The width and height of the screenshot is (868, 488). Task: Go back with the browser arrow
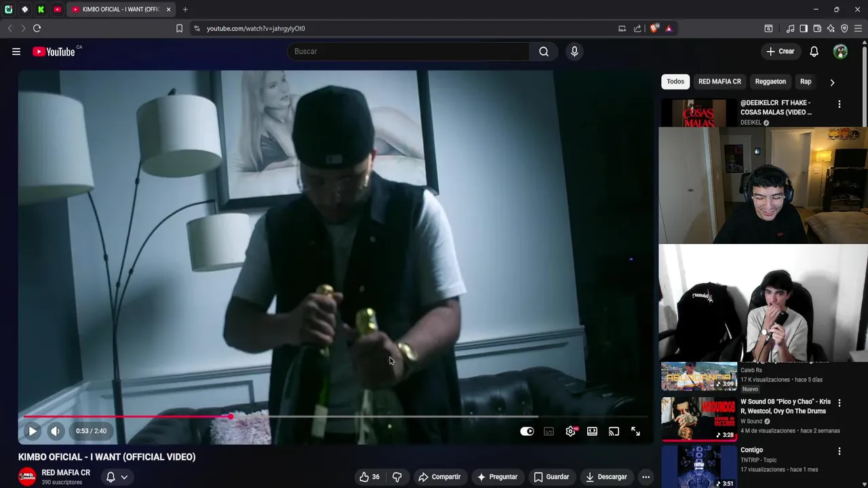(x=9, y=28)
